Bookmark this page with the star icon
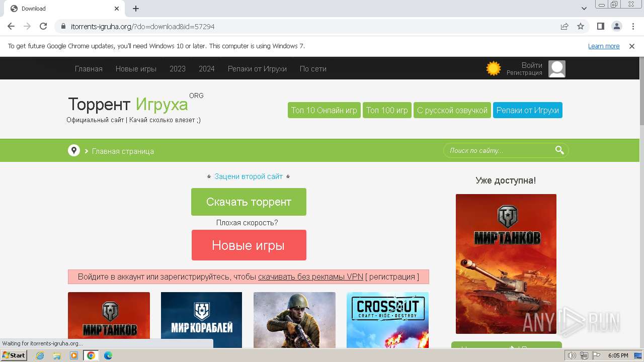The image size is (644, 362). point(581,26)
